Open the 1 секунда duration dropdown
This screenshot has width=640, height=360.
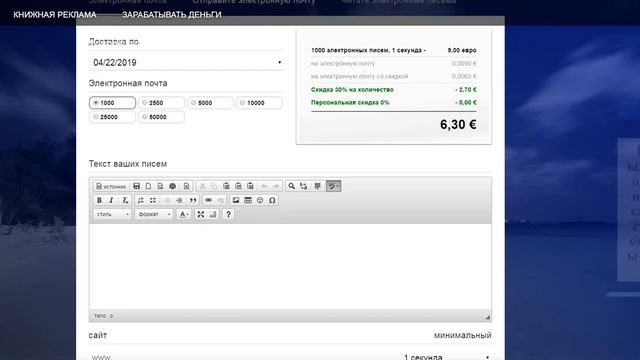(446, 357)
